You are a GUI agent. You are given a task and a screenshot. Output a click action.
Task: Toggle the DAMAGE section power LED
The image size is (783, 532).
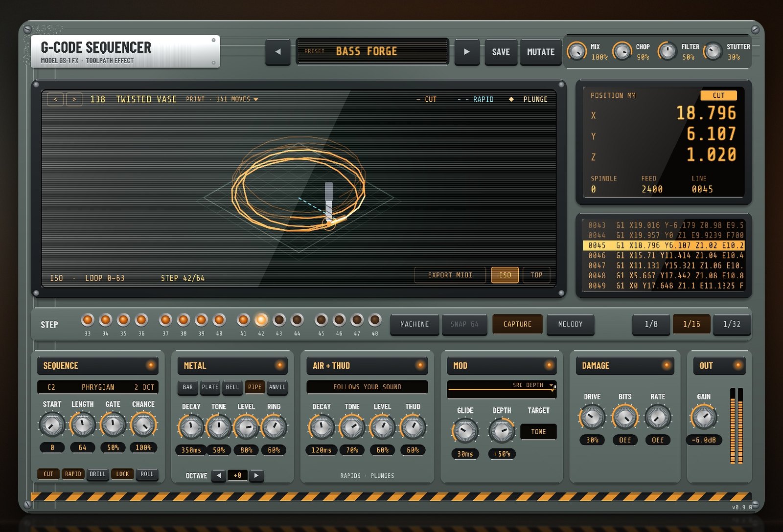pyautogui.click(x=666, y=365)
